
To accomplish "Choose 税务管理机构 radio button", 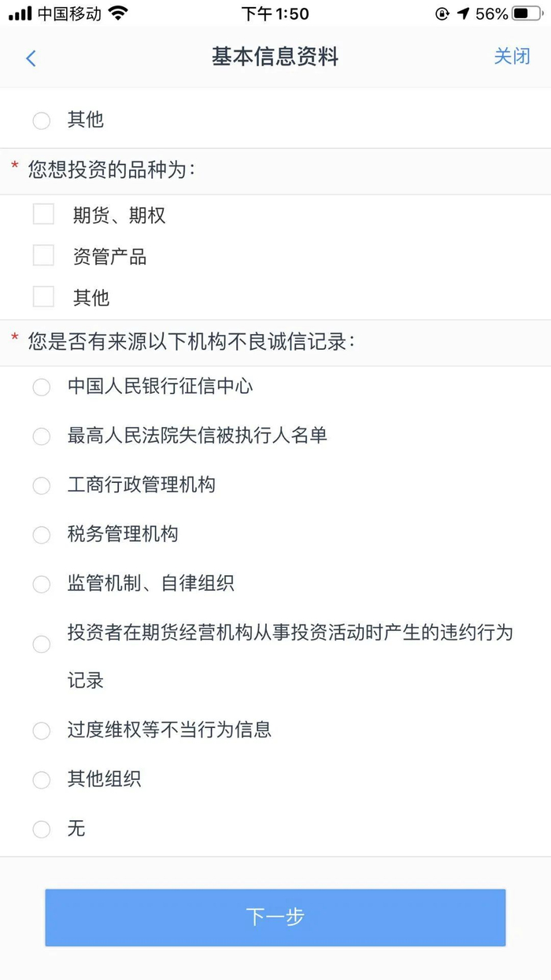I will point(42,535).
